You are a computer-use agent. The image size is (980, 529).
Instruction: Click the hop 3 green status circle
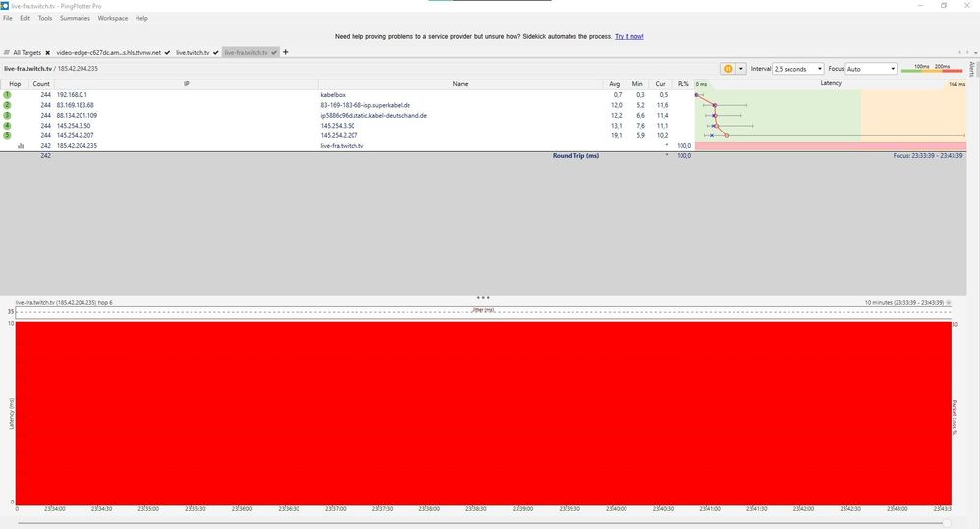click(7, 115)
